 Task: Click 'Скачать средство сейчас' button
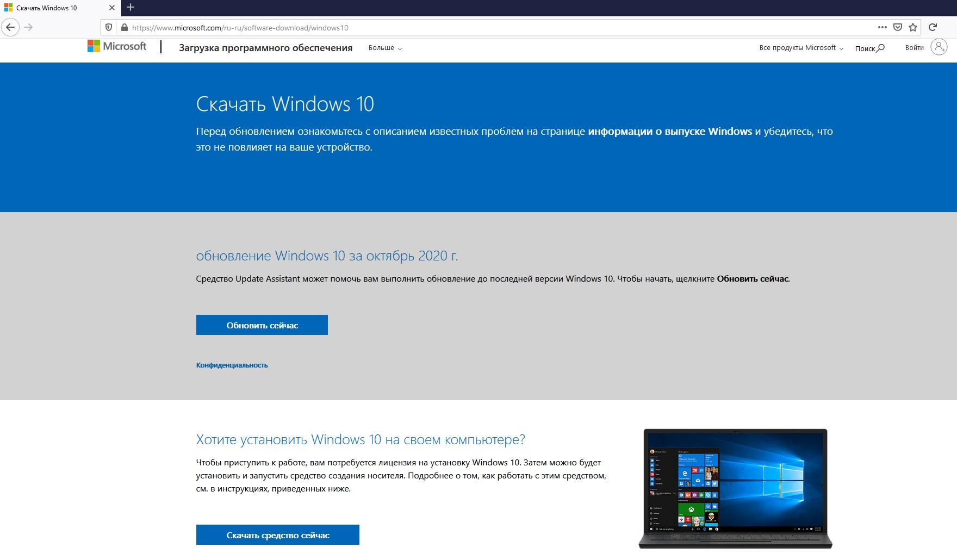coord(278,535)
